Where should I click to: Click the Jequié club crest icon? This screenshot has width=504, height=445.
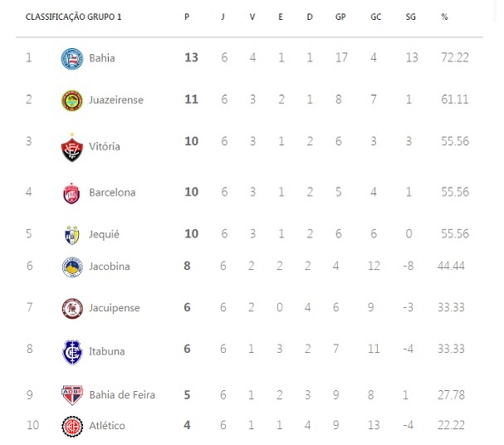coord(71,235)
